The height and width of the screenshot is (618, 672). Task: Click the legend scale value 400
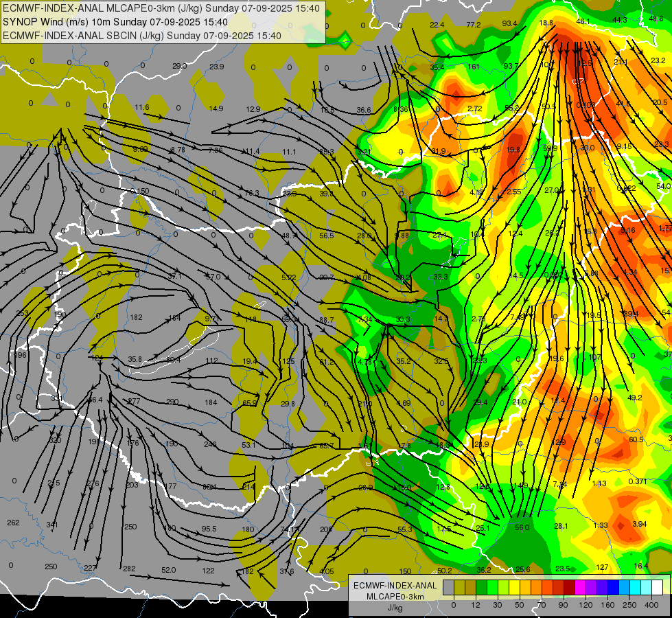tap(651, 606)
